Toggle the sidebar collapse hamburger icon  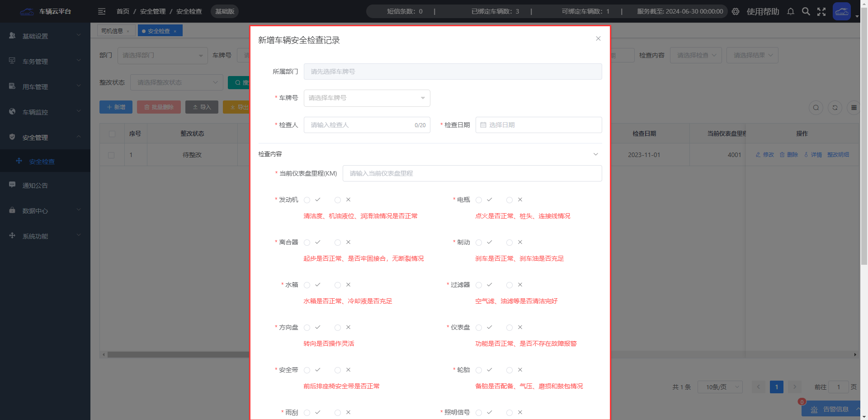[x=102, y=11]
